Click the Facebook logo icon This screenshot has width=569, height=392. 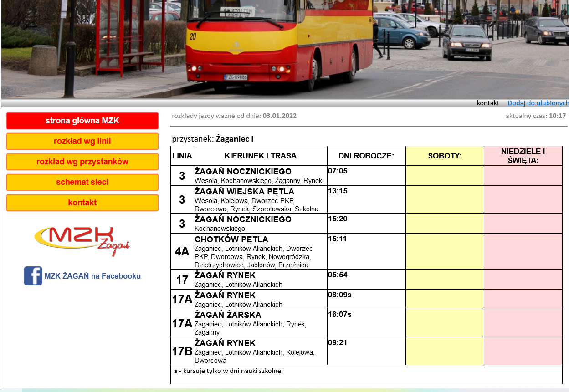(33, 276)
